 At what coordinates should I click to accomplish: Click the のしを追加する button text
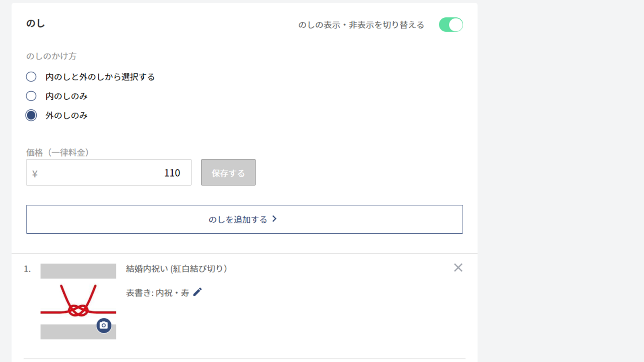tap(237, 220)
